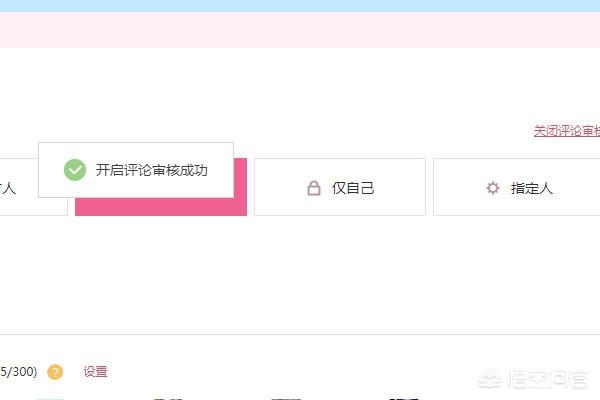
Task: Click the 悟空问答 watermark text
Action: (548, 379)
